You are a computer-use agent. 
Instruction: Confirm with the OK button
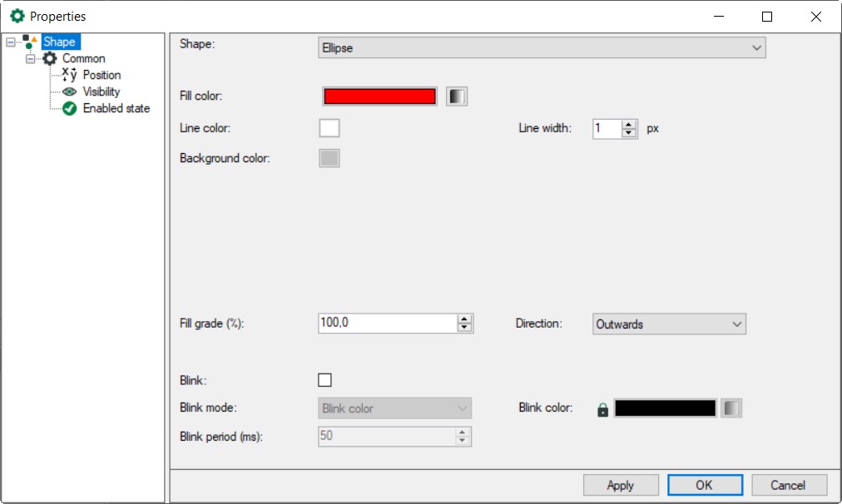coord(705,485)
